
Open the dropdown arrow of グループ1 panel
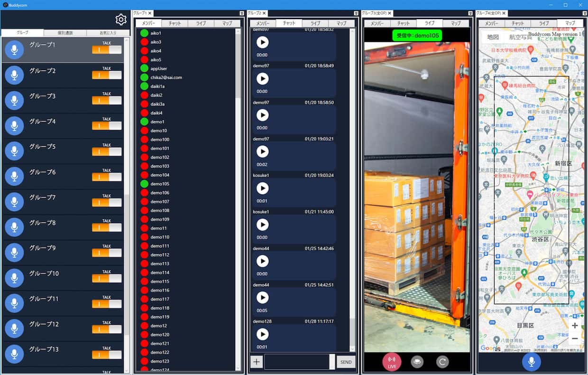(242, 13)
